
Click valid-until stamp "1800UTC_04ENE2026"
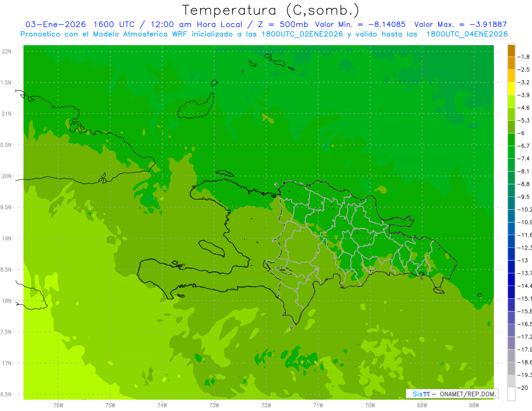467,34
